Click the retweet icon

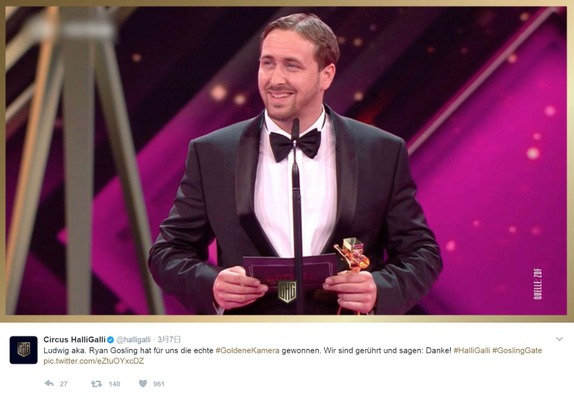tap(96, 384)
